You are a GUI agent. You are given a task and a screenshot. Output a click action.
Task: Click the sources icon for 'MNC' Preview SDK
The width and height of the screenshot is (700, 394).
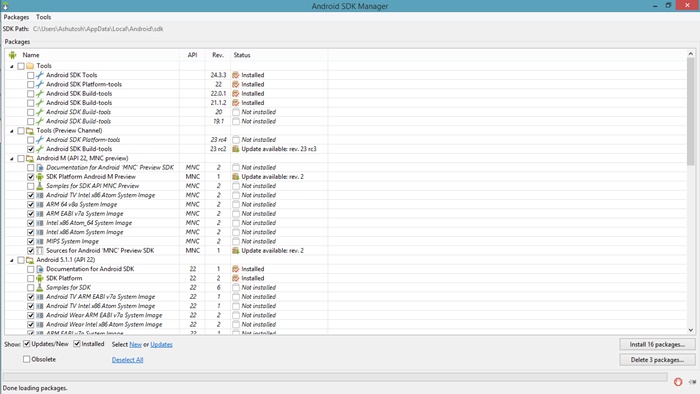(40, 251)
